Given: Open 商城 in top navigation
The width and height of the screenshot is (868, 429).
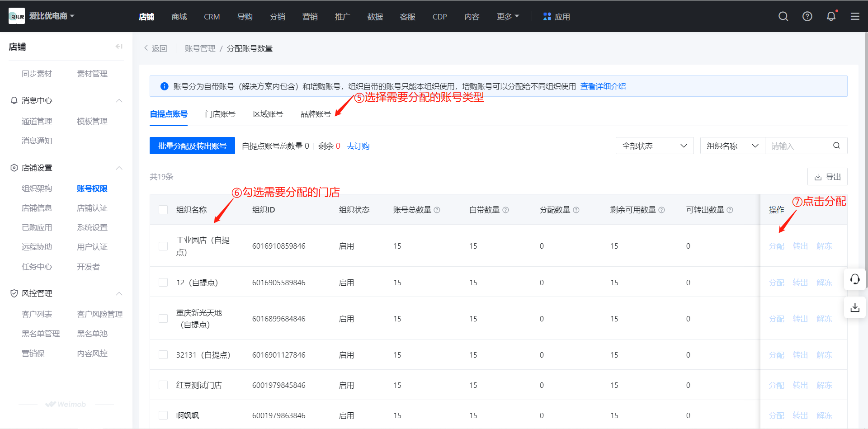Looking at the screenshot, I should coord(179,17).
